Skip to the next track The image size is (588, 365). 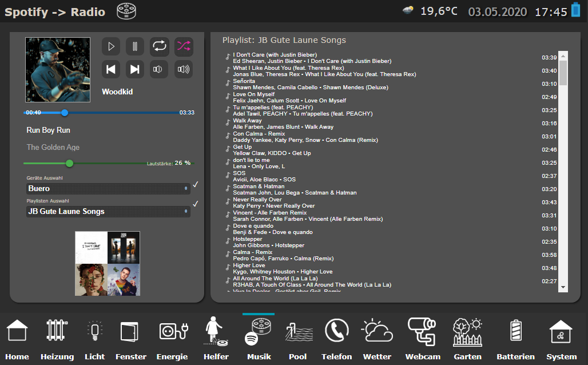coord(135,69)
